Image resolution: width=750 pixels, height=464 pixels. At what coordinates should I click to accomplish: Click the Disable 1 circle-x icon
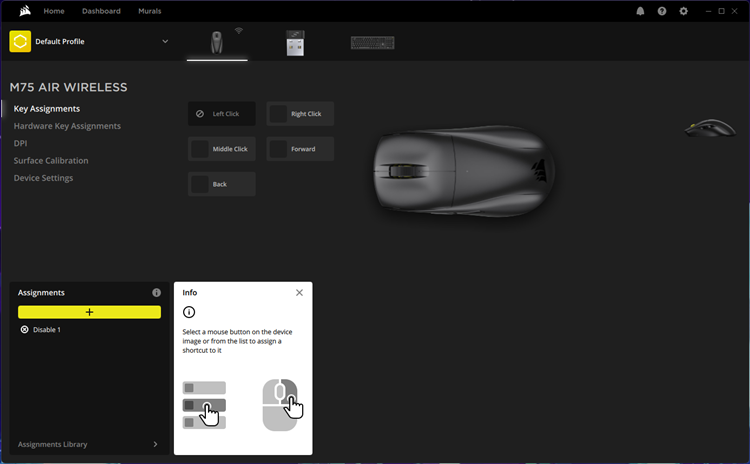click(24, 330)
